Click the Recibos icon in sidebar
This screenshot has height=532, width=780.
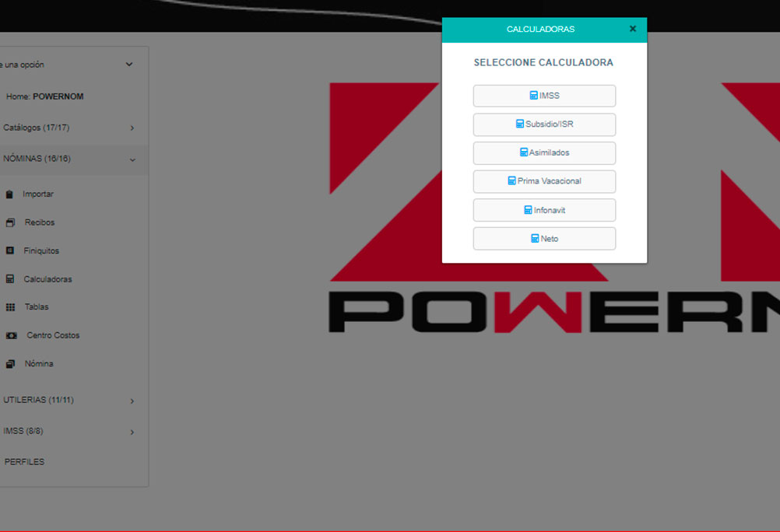[x=10, y=222]
